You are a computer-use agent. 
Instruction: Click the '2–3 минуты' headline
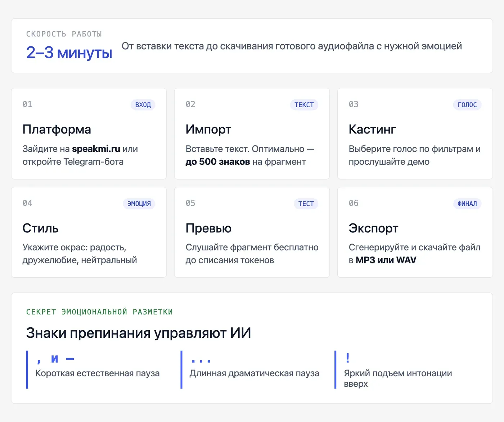(x=69, y=53)
